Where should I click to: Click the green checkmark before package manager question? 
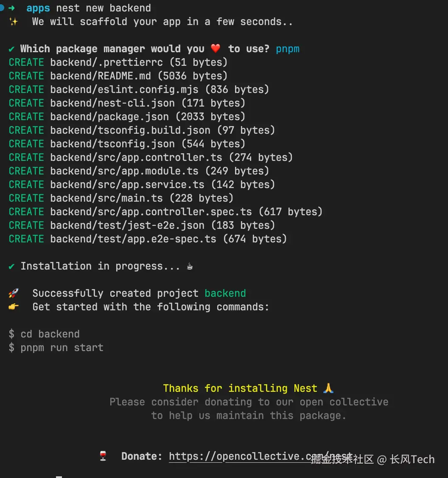coord(12,49)
